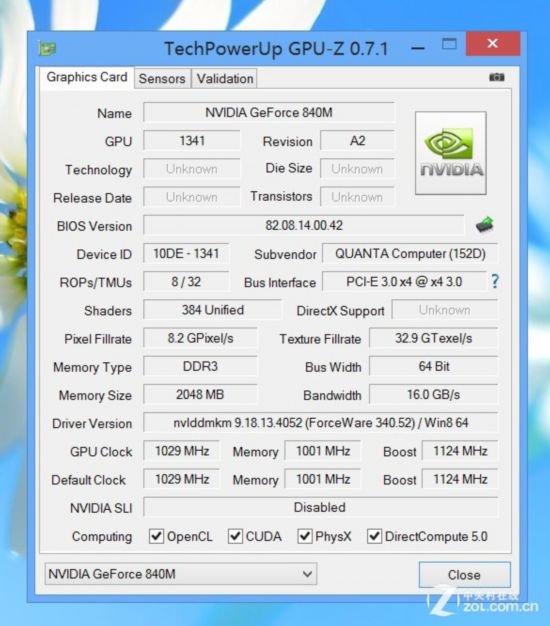Maximize the GPU-Z window
Screen dimensions: 550x626
[449, 44]
